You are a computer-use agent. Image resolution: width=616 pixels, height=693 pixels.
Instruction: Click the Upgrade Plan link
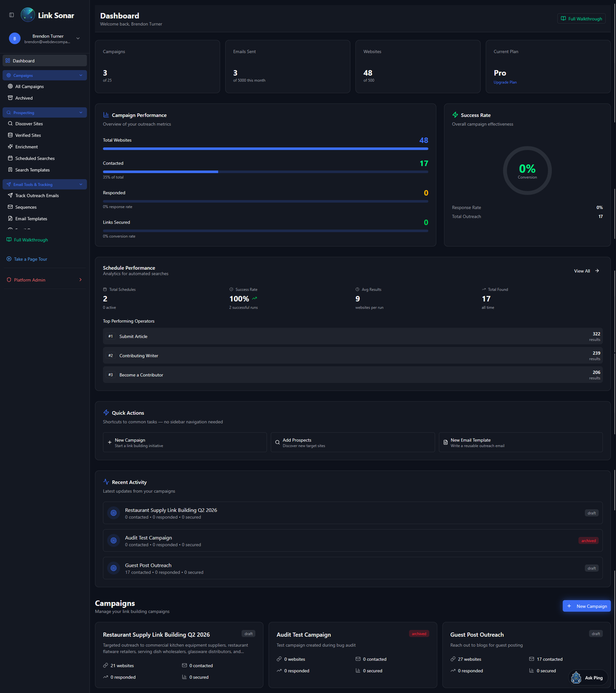[505, 82]
